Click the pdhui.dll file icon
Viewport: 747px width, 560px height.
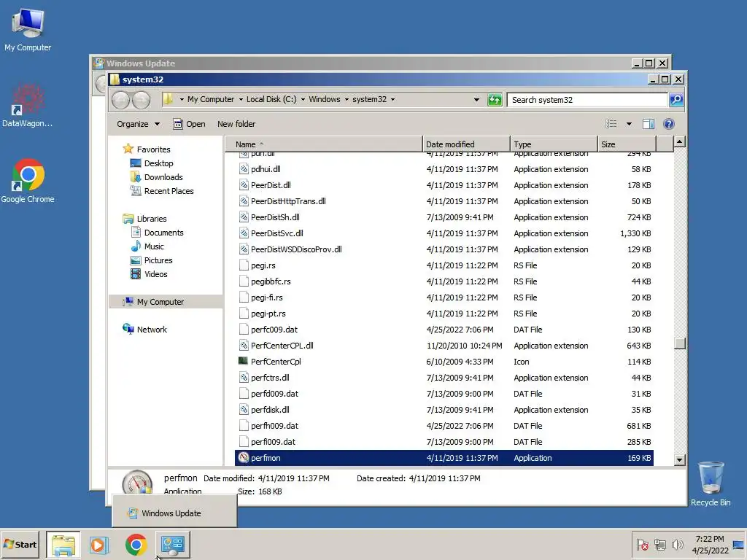(x=244, y=169)
